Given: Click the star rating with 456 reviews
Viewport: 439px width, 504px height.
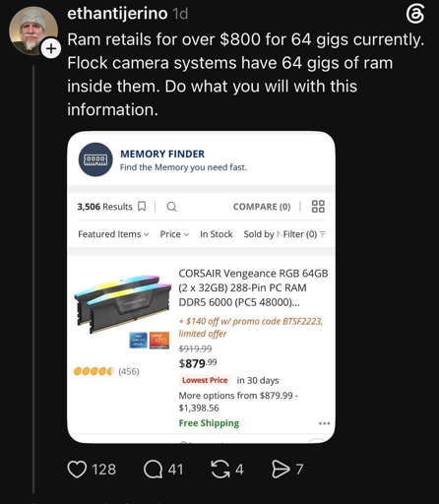Looking at the screenshot, I should (106, 371).
